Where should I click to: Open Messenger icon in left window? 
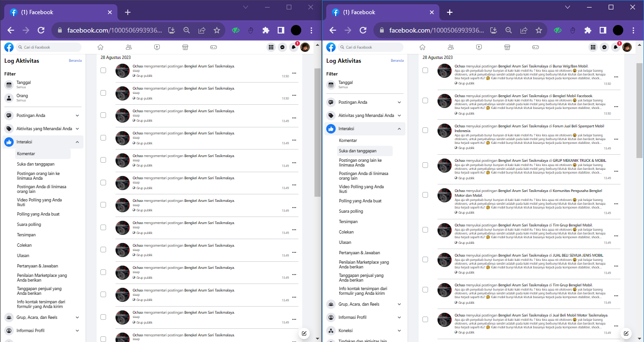pos(282,47)
